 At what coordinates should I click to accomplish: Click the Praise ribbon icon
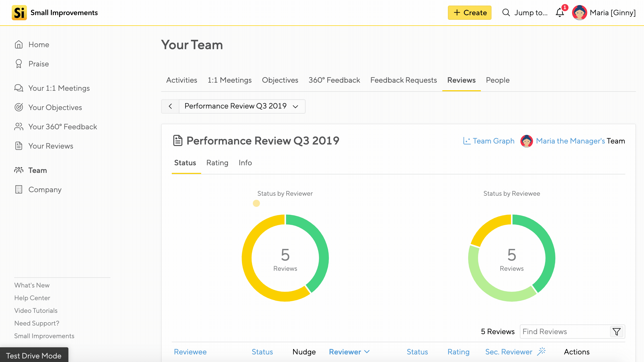tap(19, 64)
